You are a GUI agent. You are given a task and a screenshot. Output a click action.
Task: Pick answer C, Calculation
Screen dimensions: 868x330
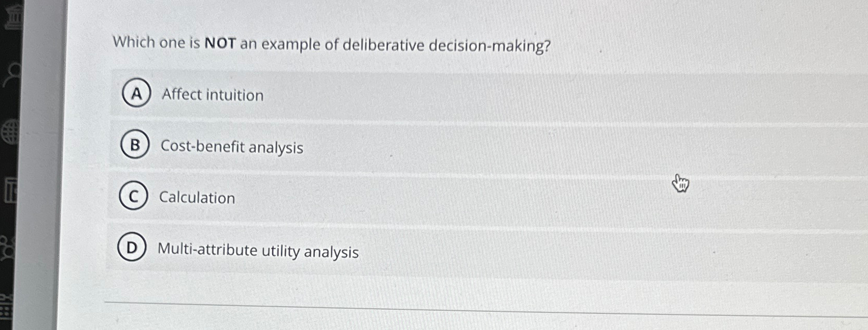[197, 198]
